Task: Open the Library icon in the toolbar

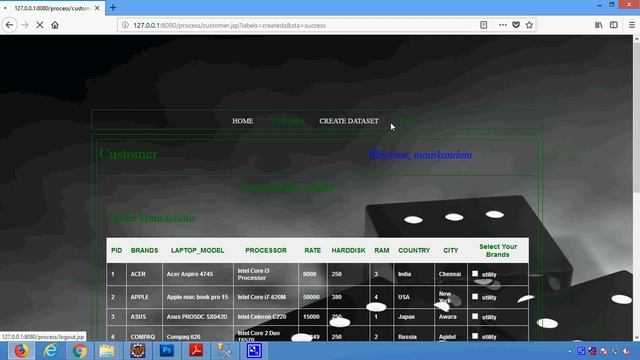Action: tap(598, 25)
